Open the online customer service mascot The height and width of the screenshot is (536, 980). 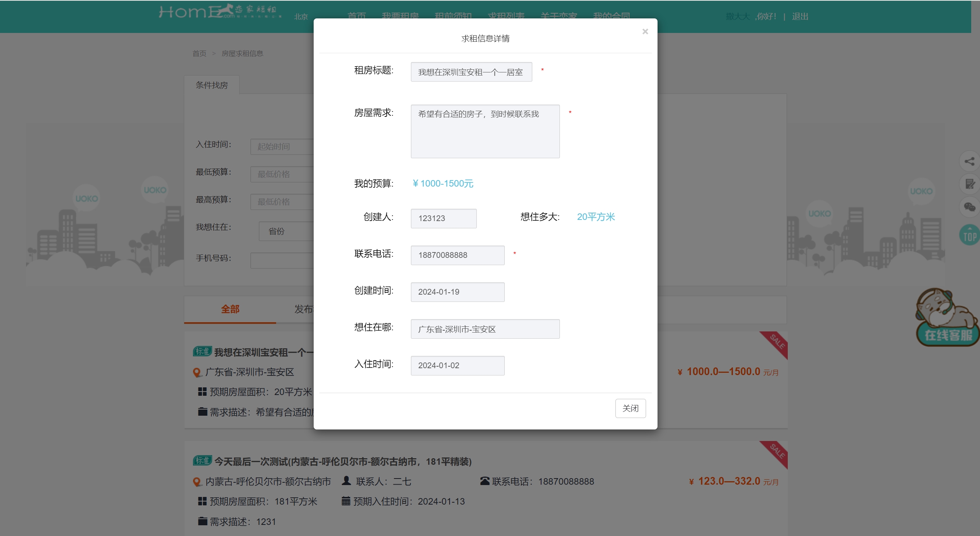tap(947, 318)
